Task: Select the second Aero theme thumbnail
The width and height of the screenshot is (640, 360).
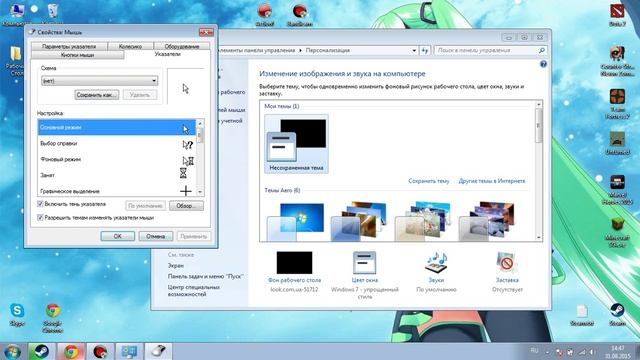Action: coord(359,221)
